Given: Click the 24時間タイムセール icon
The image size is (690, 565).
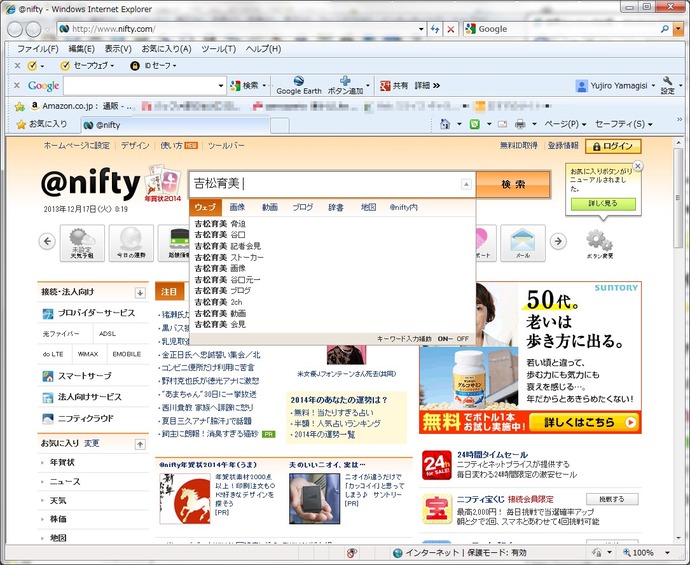Looking at the screenshot, I should (x=437, y=465).
